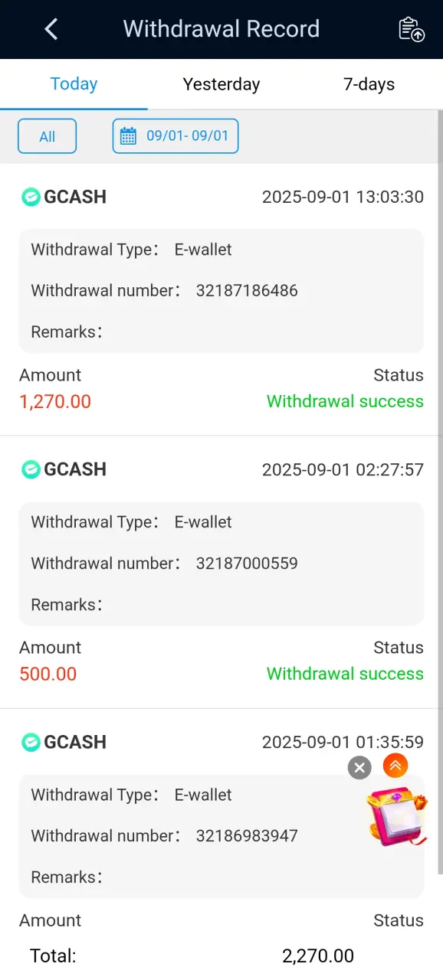
Task: Select withdrawal number 32187000559
Action: tap(247, 563)
